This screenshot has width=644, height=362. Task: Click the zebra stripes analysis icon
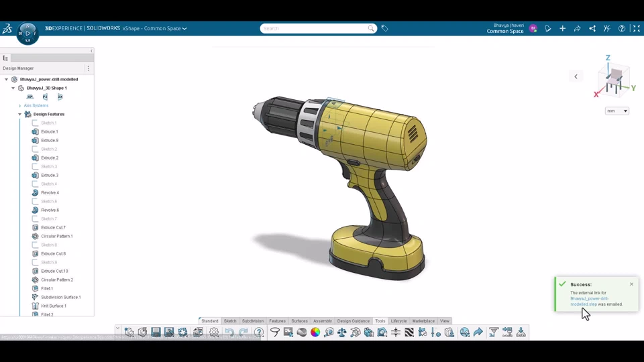409,332
